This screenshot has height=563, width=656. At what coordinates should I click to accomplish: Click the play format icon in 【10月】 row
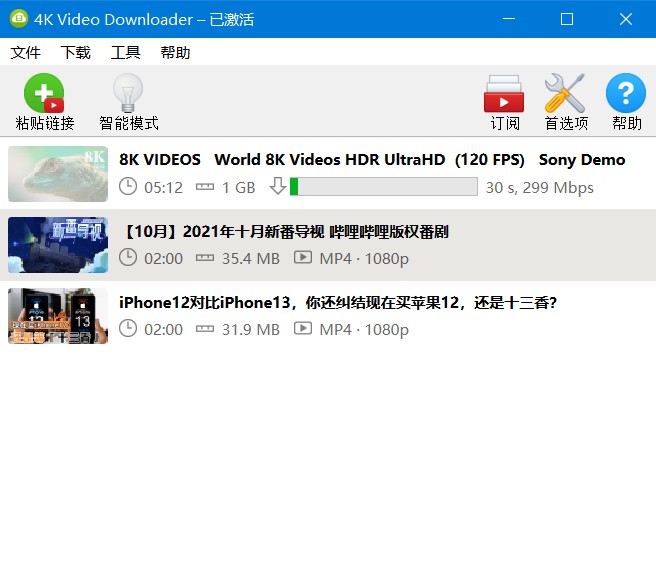pyautogui.click(x=303, y=257)
